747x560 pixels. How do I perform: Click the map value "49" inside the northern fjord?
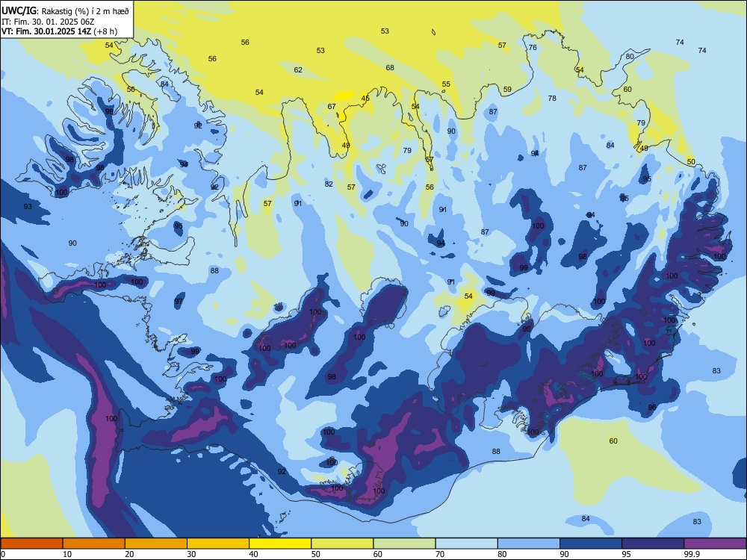[x=346, y=146]
